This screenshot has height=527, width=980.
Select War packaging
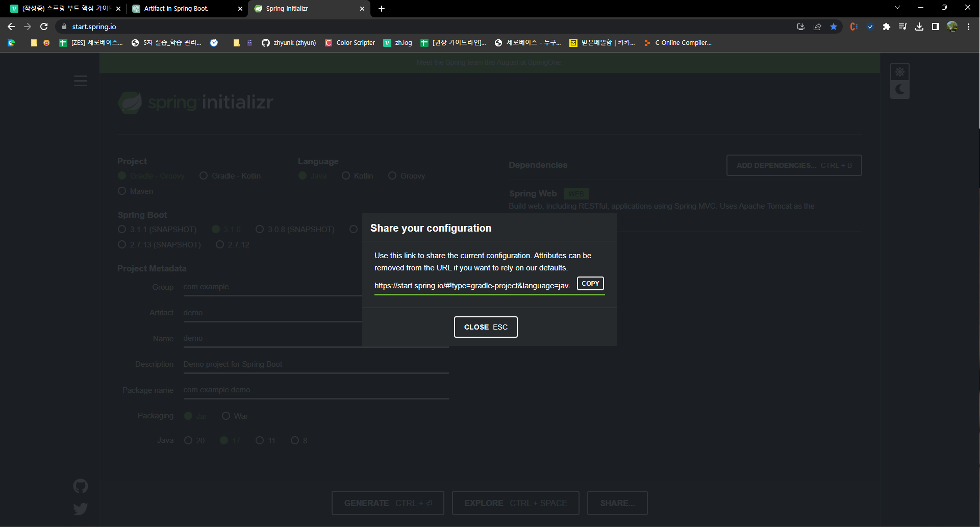(235, 416)
